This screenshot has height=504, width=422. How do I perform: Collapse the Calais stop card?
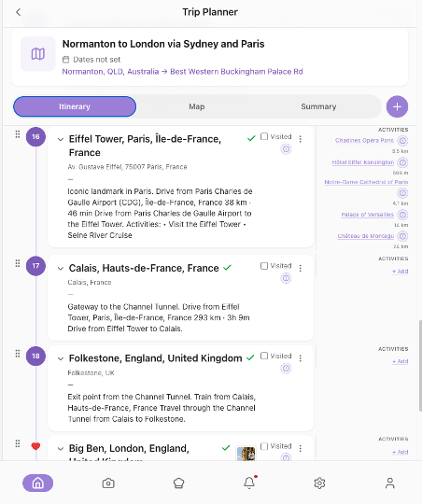(60, 269)
